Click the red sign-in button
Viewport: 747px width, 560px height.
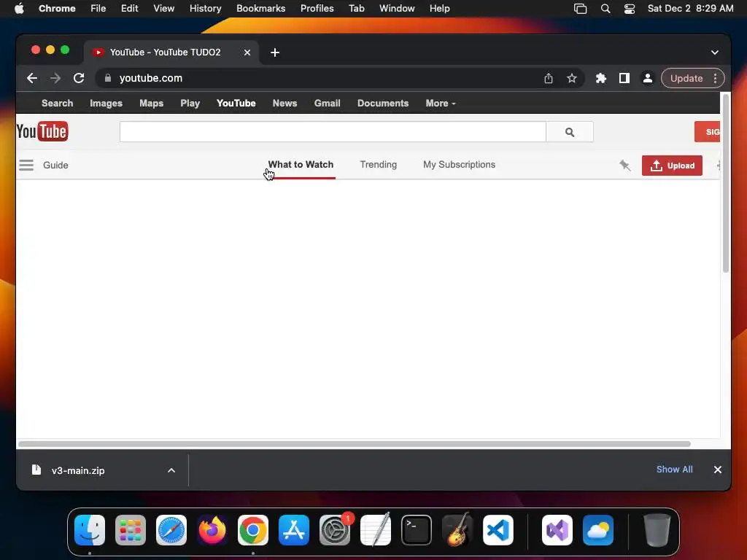tap(708, 132)
